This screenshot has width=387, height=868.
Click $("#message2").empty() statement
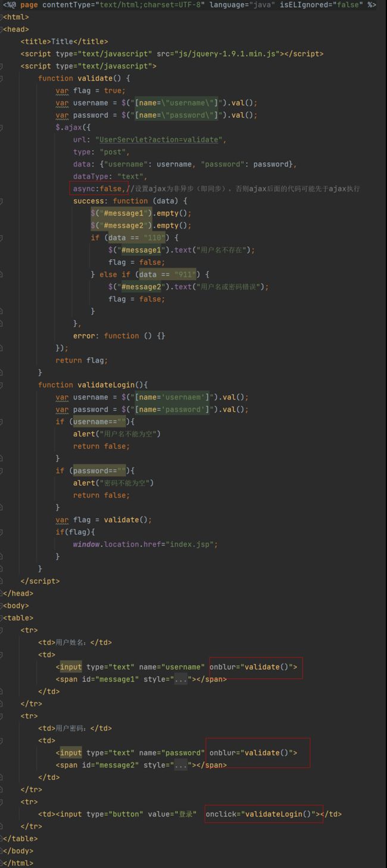(x=141, y=225)
